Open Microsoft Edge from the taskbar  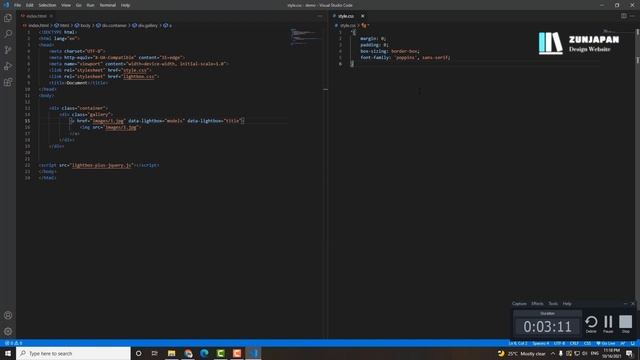(204, 353)
